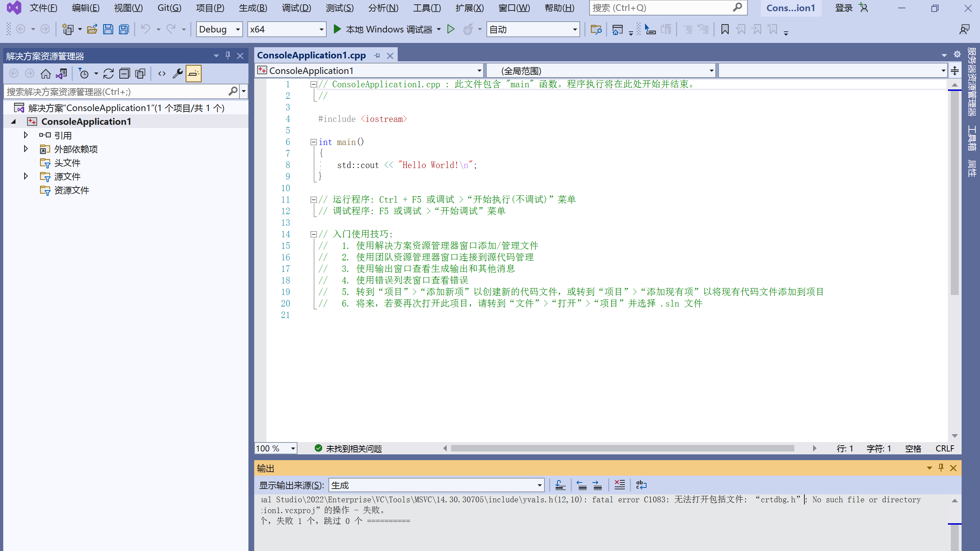
Task: Open Properties via the wrench icon
Action: tap(177, 74)
